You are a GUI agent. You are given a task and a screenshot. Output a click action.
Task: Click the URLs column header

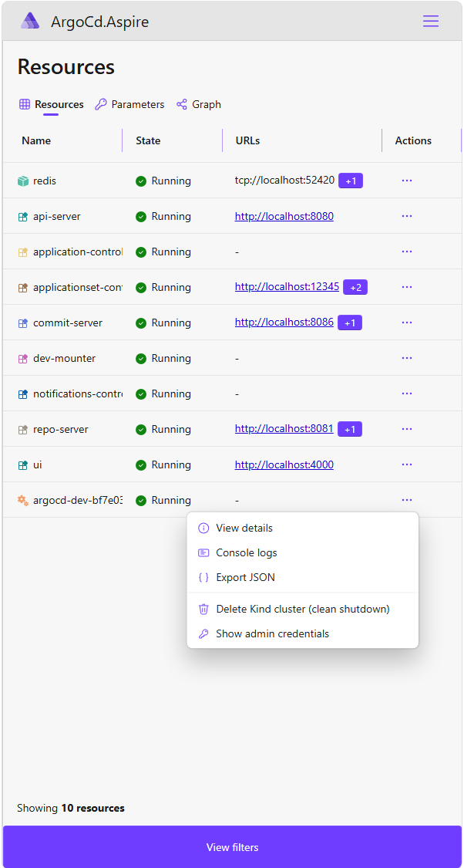247,140
